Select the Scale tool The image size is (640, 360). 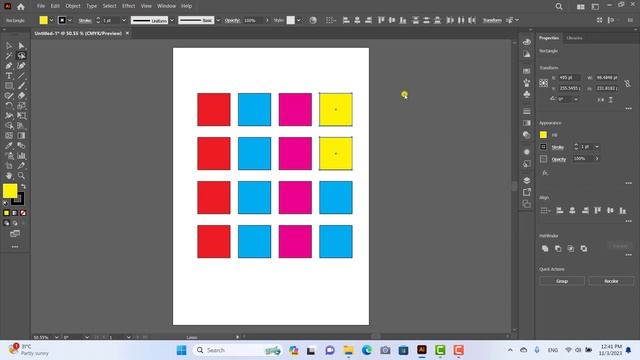[21, 106]
